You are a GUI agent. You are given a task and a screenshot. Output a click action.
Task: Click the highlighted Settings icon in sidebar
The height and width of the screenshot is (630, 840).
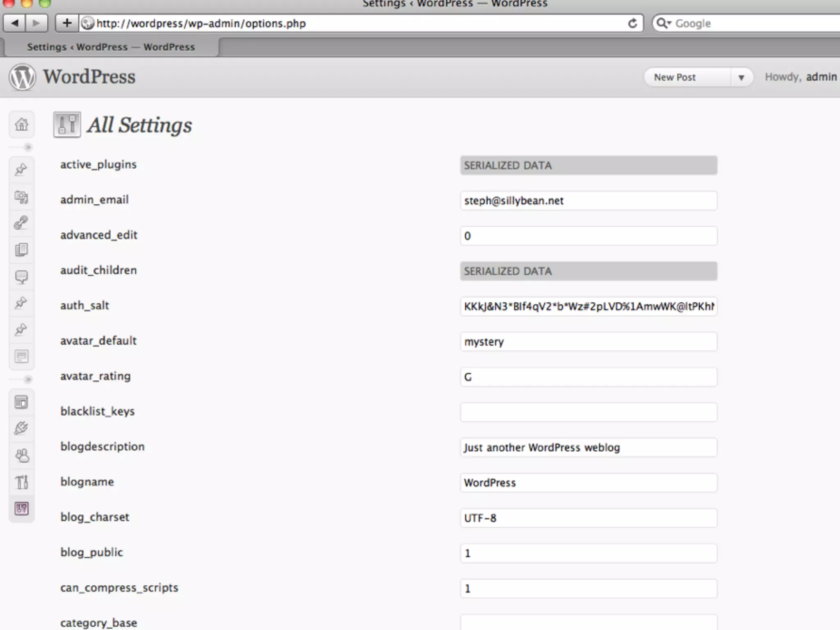click(x=21, y=509)
